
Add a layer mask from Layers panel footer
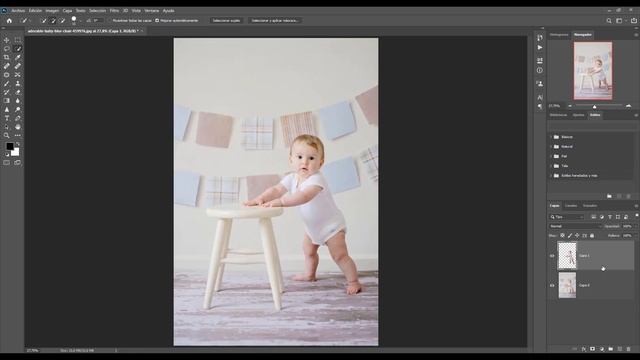click(x=592, y=349)
